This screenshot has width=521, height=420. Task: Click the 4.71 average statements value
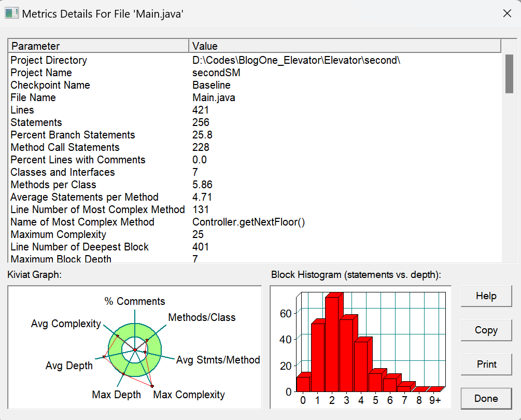click(x=202, y=197)
